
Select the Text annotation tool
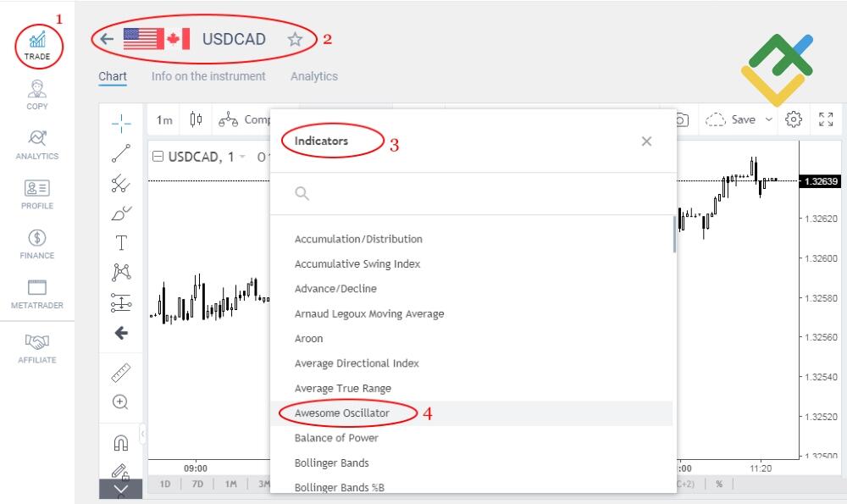[x=121, y=243]
